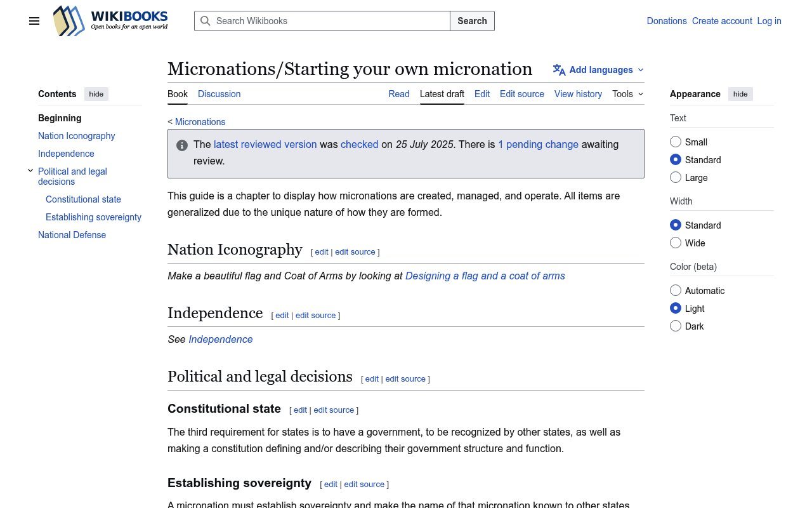Open the Edit source tab

point(522,94)
